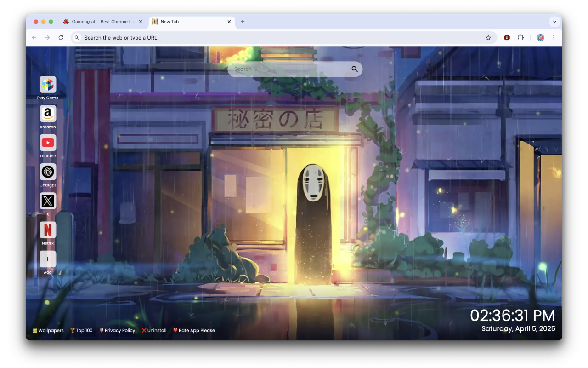Open the Chrome three-dot menu
This screenshot has width=588, height=368.
[554, 37]
